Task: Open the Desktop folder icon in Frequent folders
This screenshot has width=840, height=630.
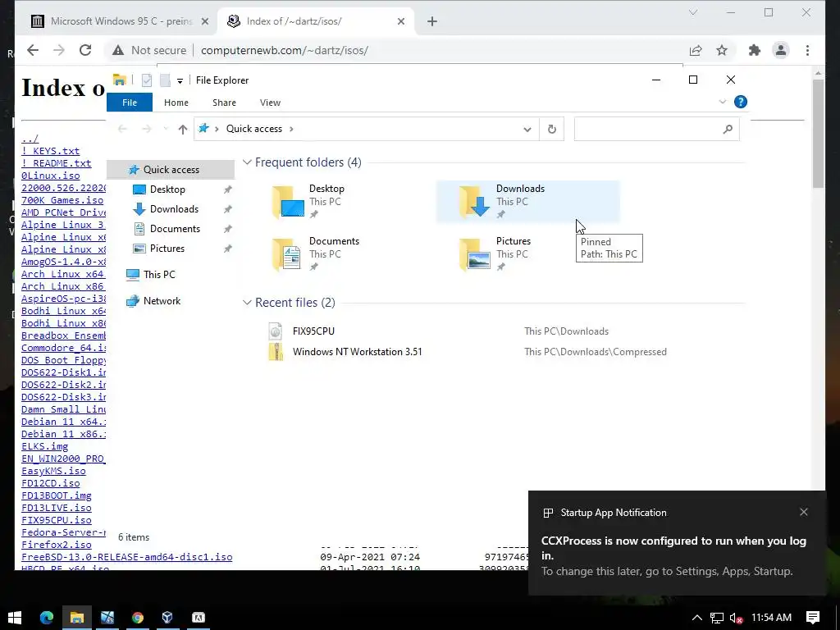Action: (288, 202)
